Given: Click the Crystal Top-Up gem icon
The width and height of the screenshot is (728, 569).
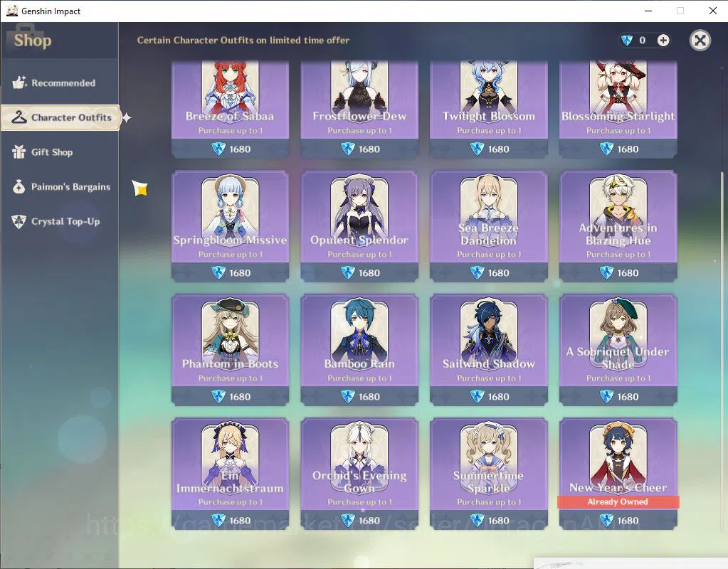Looking at the screenshot, I should pos(19,221).
